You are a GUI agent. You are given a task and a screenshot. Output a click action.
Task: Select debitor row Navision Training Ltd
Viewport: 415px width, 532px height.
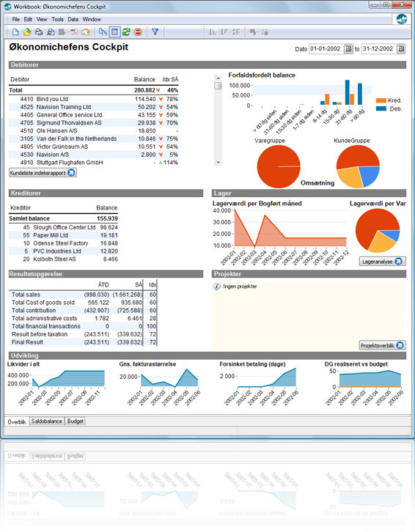[x=94, y=107]
